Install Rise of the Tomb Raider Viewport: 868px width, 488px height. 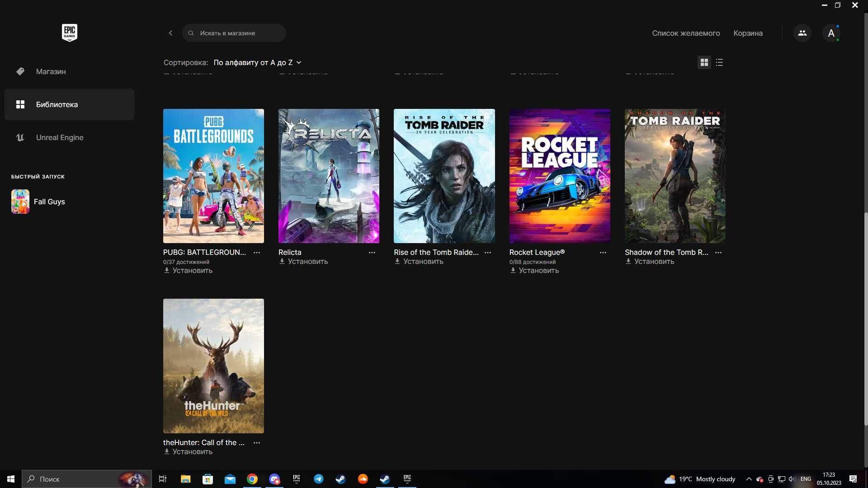pos(419,262)
